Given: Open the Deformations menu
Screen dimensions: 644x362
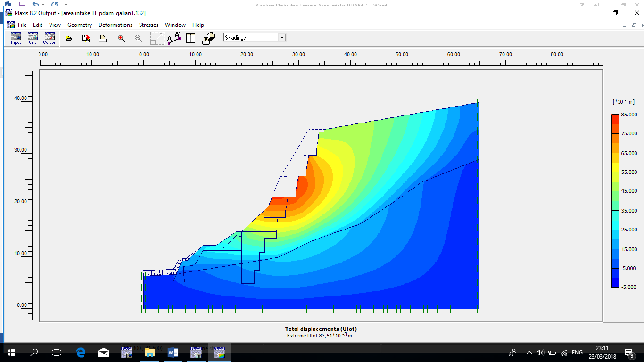Looking at the screenshot, I should 116,25.
